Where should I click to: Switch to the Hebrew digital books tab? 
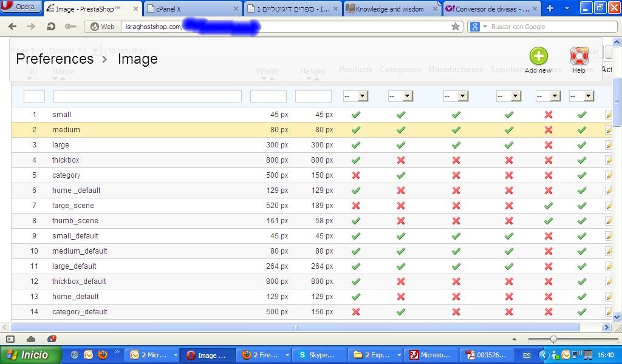pyautogui.click(x=293, y=8)
